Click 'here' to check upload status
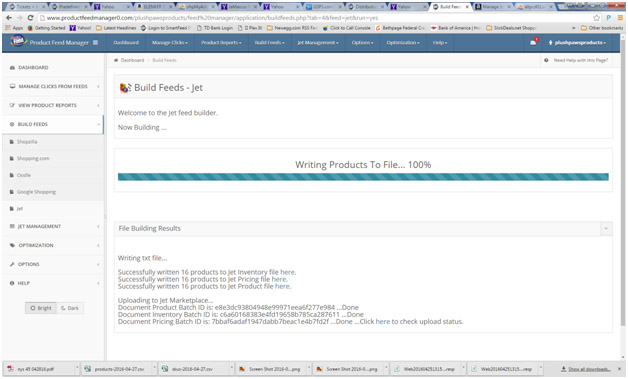Screen dimensions: 628x379 click(382, 321)
